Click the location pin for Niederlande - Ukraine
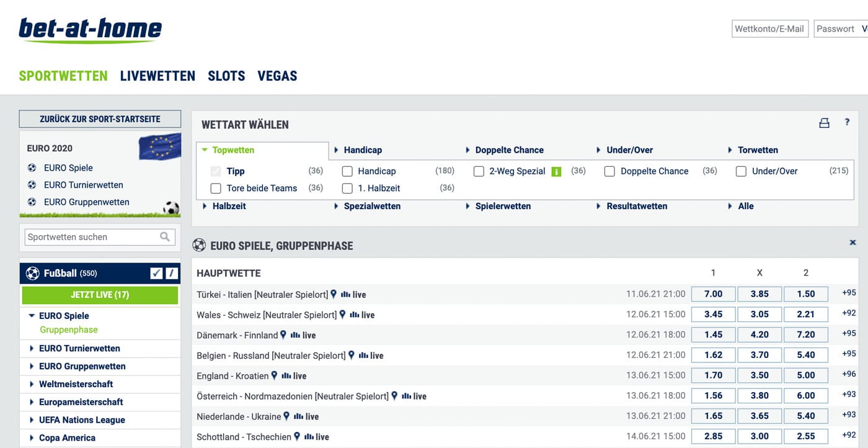Screen dimensions: 868x448 (286, 416)
